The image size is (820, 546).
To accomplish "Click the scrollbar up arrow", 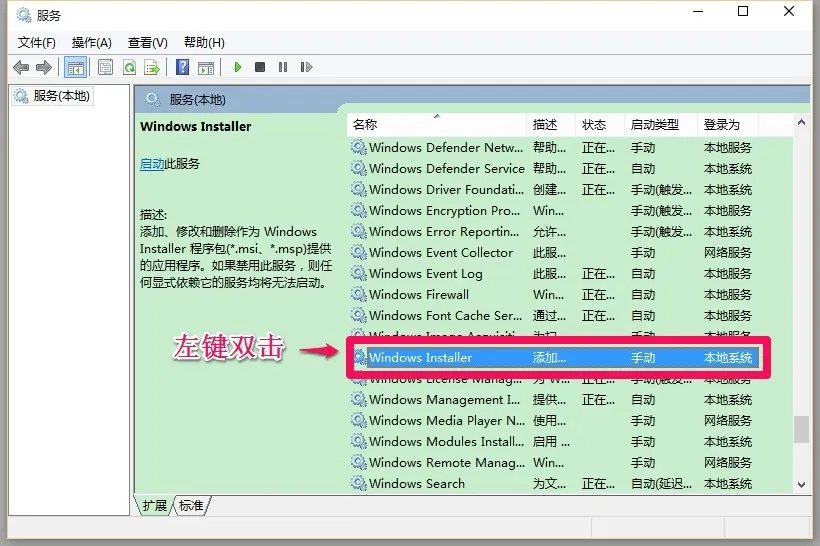I will pos(801,122).
